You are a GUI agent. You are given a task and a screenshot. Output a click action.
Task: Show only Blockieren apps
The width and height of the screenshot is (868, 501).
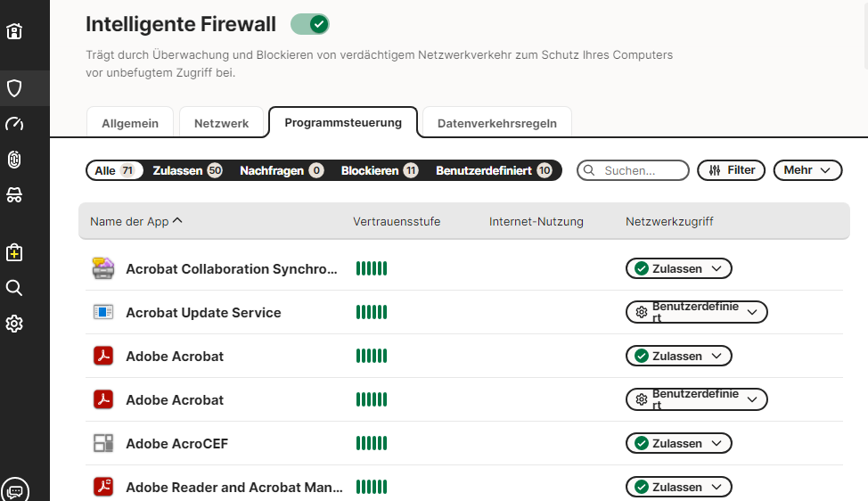pyautogui.click(x=379, y=170)
